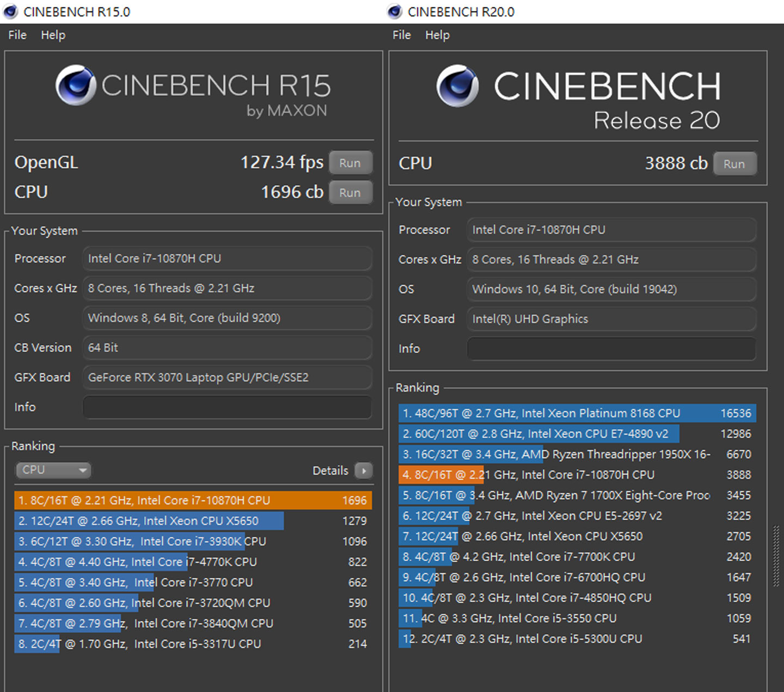Select R15 ranking row Core i7-3770

click(193, 583)
